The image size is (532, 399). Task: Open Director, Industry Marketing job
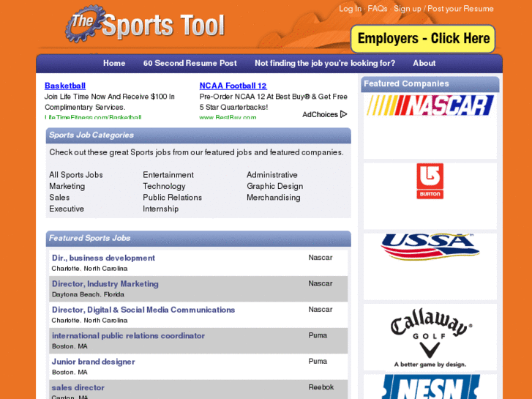[x=105, y=284]
